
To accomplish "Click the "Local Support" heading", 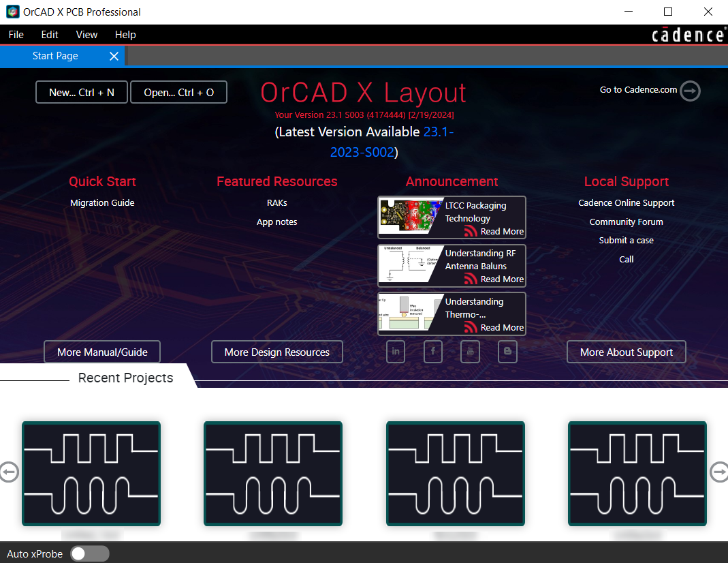I will [627, 181].
